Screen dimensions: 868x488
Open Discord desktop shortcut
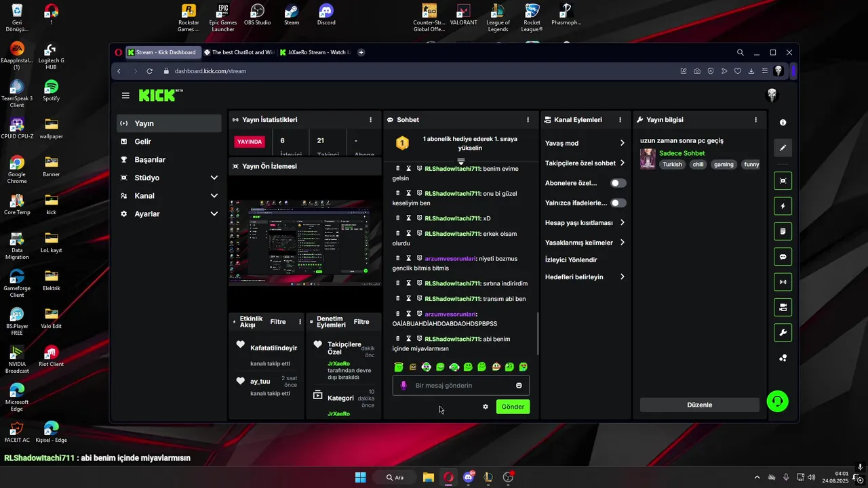click(326, 15)
